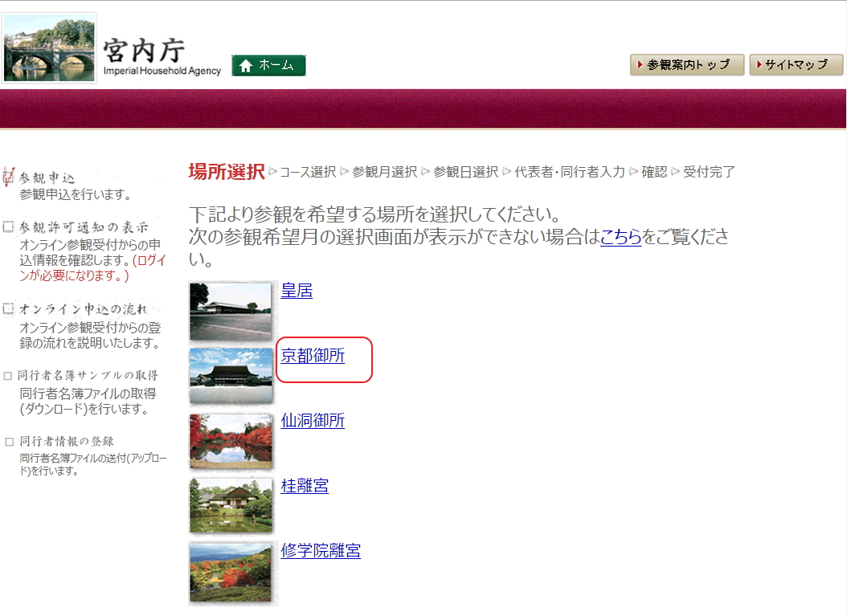
Task: Click the 修学院離宮 thumbnail photo
Action: (231, 572)
